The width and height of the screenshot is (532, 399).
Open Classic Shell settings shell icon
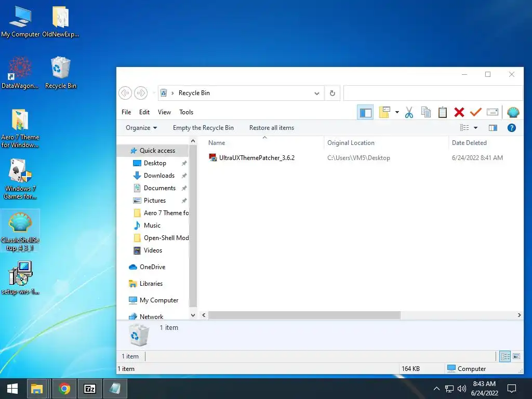pyautogui.click(x=513, y=112)
